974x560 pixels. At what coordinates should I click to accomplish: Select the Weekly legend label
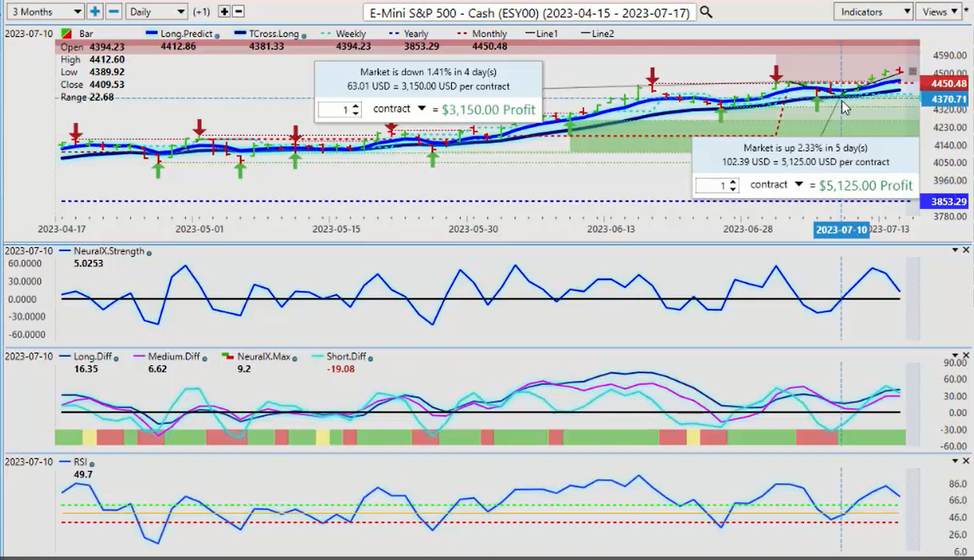point(351,34)
